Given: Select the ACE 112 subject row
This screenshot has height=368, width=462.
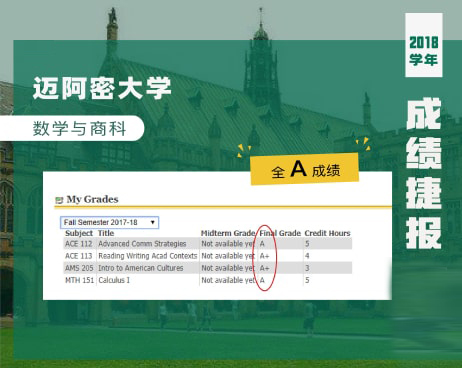Looking at the screenshot, I should (208, 244).
